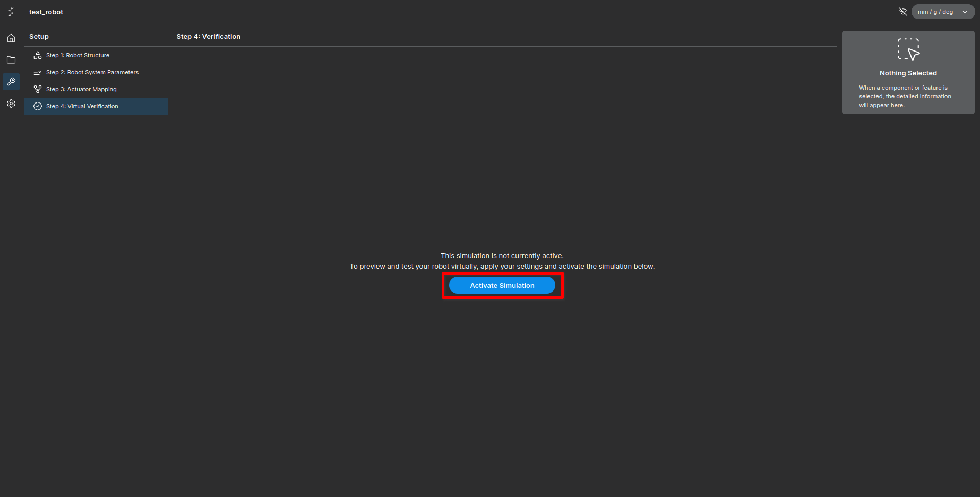Click the Actuator Mapping node icon
Viewport: 980px width, 497px height.
tap(38, 89)
